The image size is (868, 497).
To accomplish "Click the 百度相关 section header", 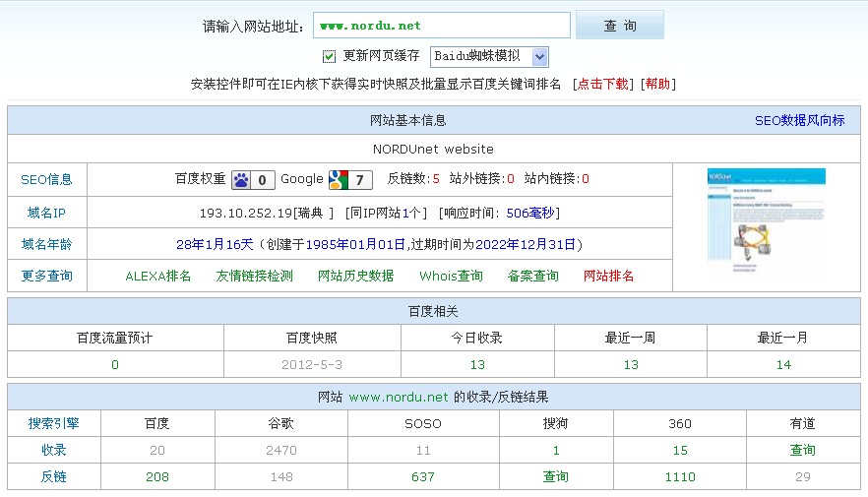I will pyautogui.click(x=433, y=312).
